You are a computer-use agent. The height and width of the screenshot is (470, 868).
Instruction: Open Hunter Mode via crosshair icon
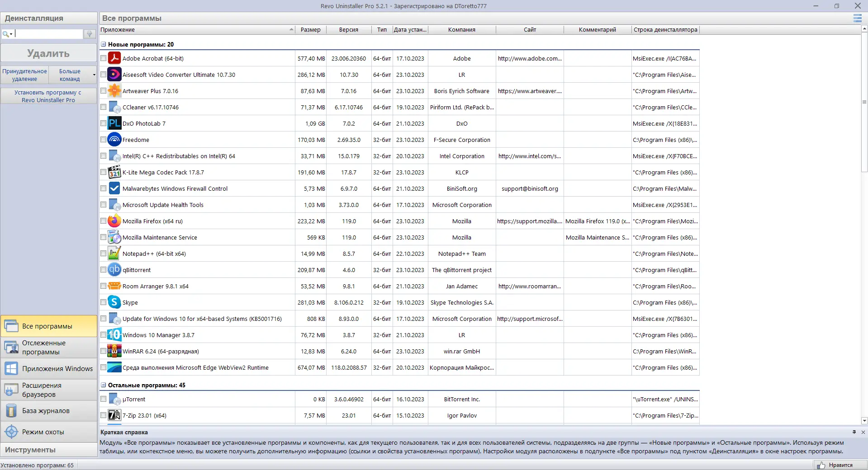tap(11, 432)
